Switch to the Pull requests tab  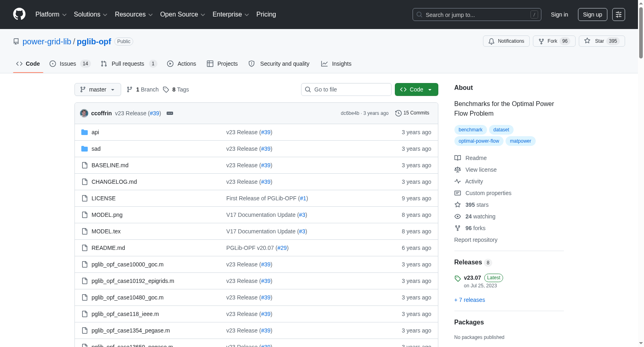click(x=128, y=64)
